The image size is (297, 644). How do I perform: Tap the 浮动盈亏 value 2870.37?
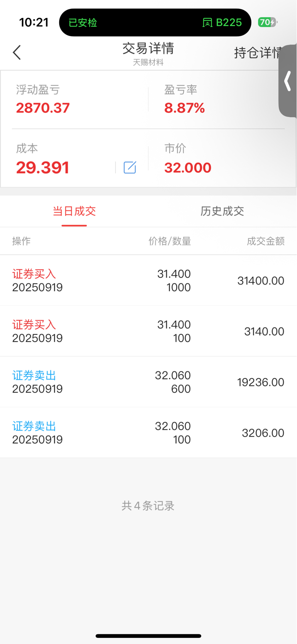point(43,108)
